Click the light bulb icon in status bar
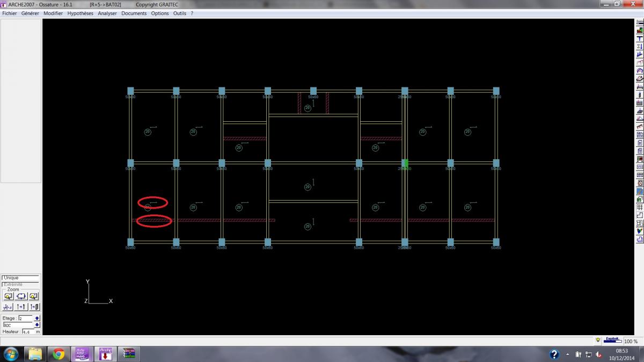 pos(598,340)
